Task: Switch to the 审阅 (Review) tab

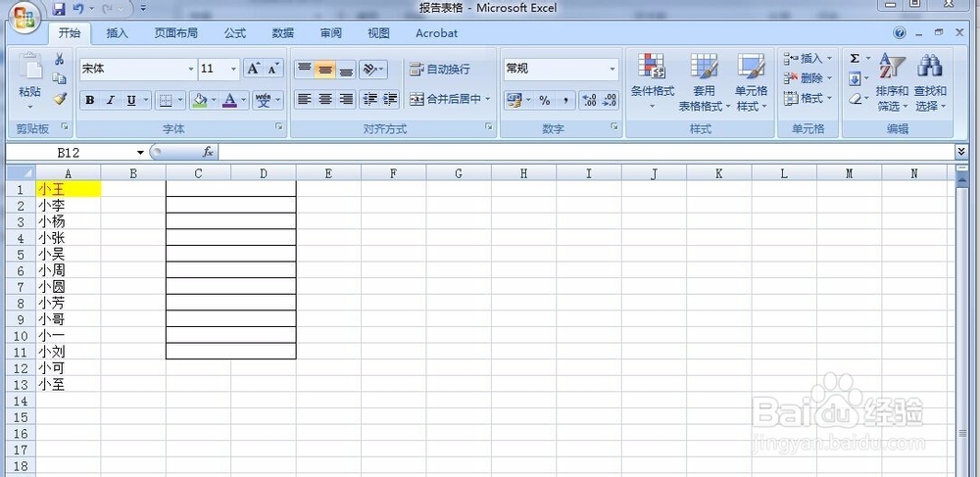Action: click(x=330, y=33)
